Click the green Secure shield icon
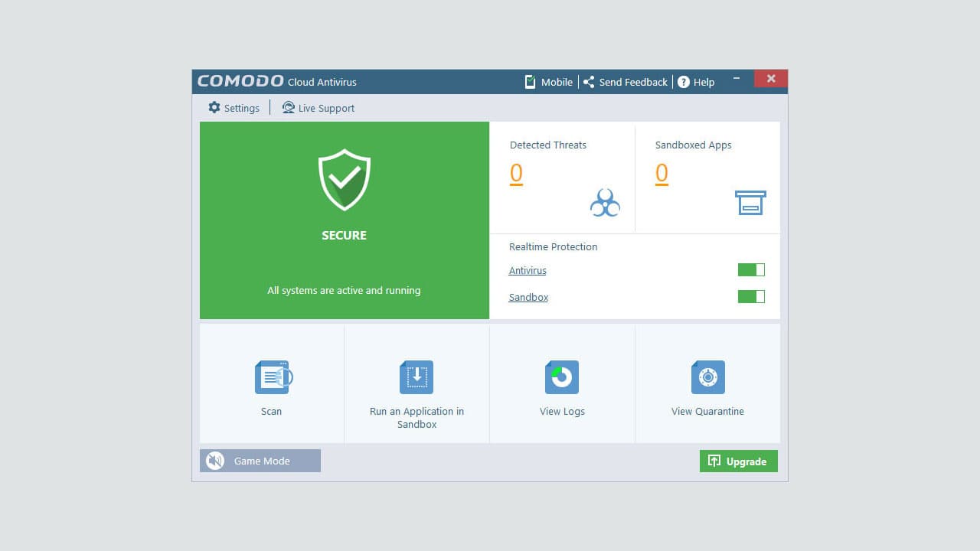980x551 pixels. coord(343,180)
